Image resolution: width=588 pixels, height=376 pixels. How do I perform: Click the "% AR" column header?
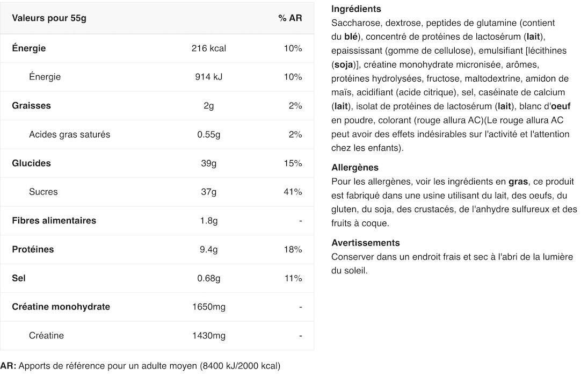coord(290,18)
